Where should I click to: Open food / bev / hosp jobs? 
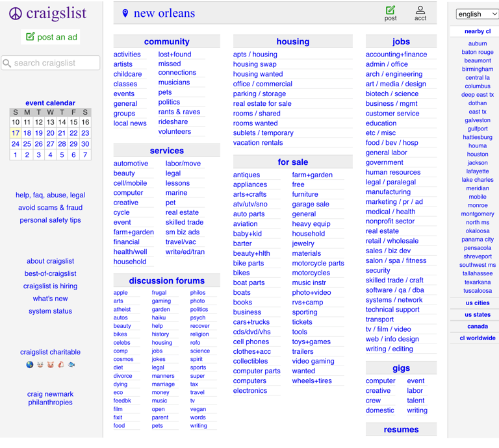pyautogui.click(x=392, y=143)
